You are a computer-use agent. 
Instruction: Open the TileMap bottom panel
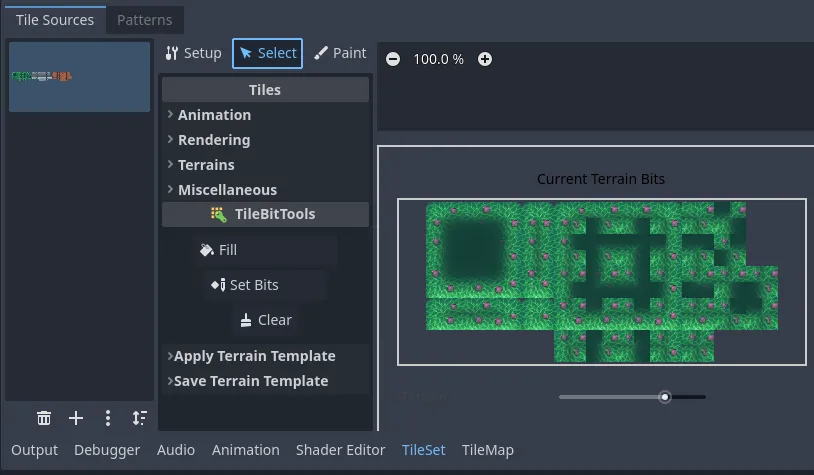tap(488, 450)
